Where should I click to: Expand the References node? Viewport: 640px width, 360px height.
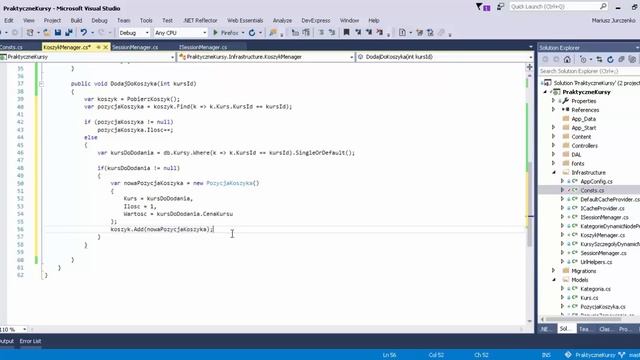[x=554, y=110]
